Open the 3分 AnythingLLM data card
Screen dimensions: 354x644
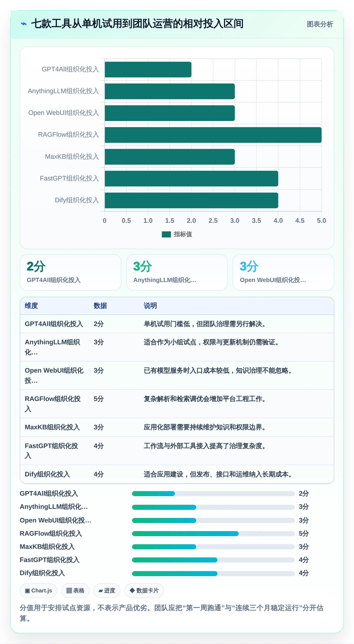click(177, 272)
